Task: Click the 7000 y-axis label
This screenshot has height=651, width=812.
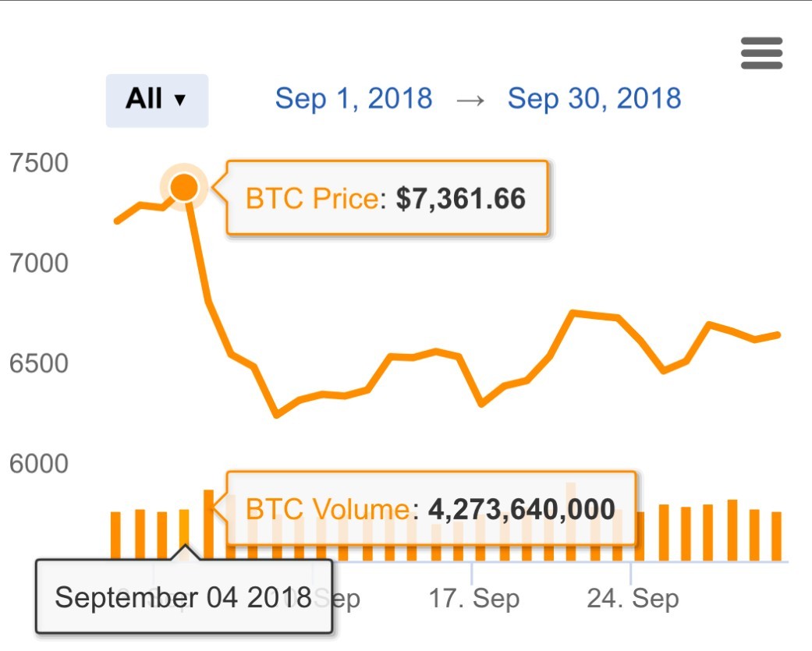Action: tap(39, 264)
